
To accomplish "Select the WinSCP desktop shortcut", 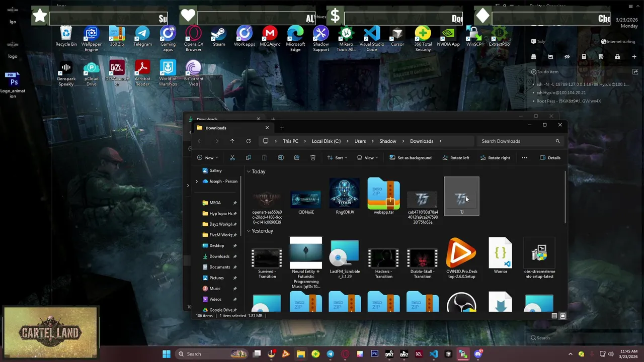I will 474,37.
